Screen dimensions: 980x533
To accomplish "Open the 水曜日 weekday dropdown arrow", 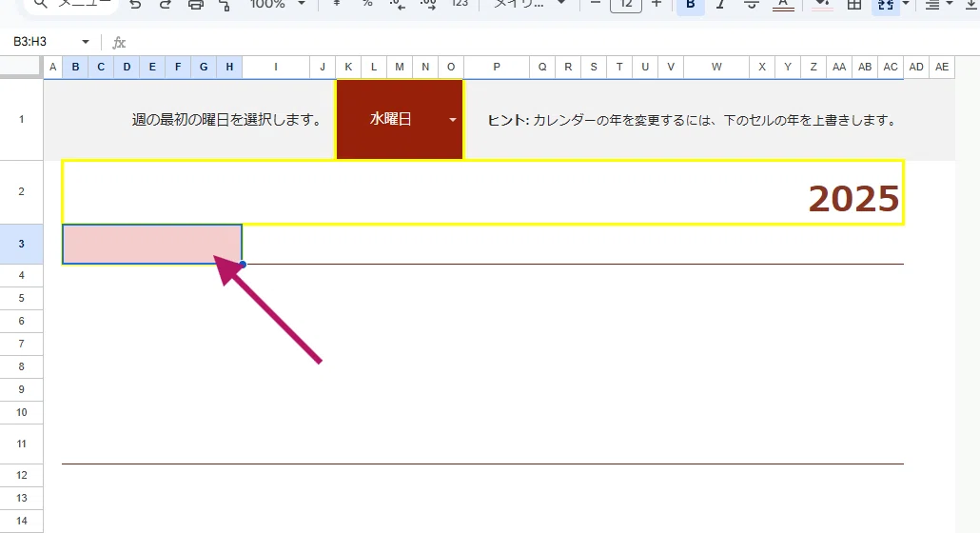I will click(x=453, y=119).
